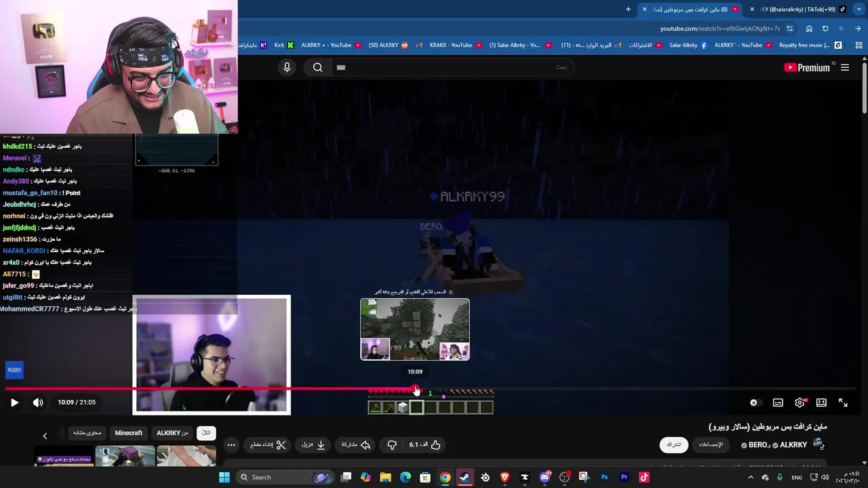This screenshot has height=488, width=868.
Task: Show hidden system tray icons
Action: pos(751,477)
